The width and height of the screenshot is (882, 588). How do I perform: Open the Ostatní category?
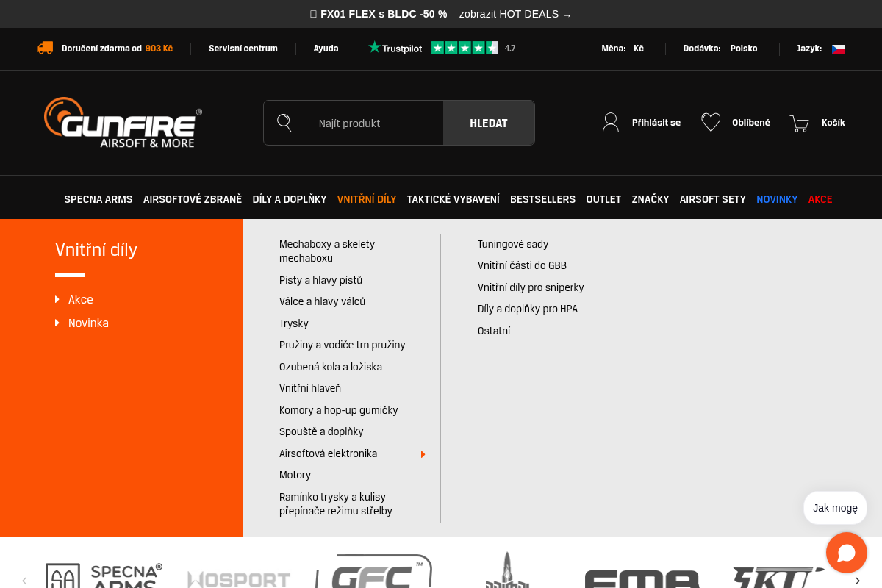pos(494,331)
